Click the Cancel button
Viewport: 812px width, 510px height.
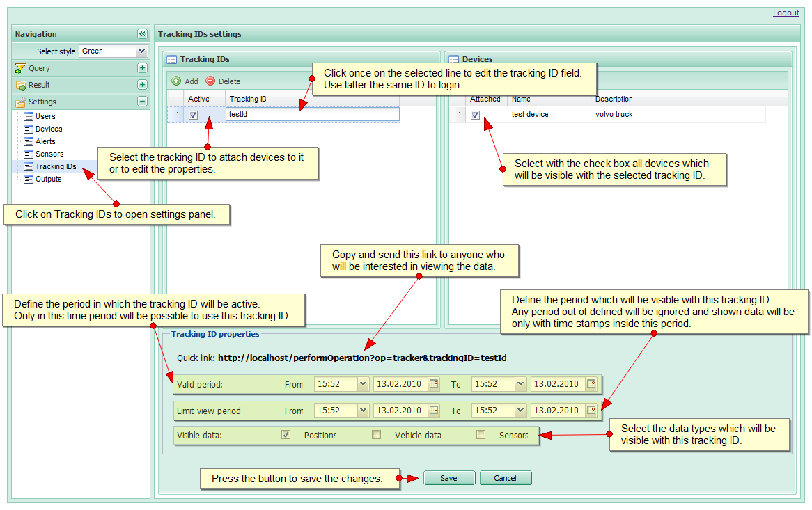(x=506, y=478)
